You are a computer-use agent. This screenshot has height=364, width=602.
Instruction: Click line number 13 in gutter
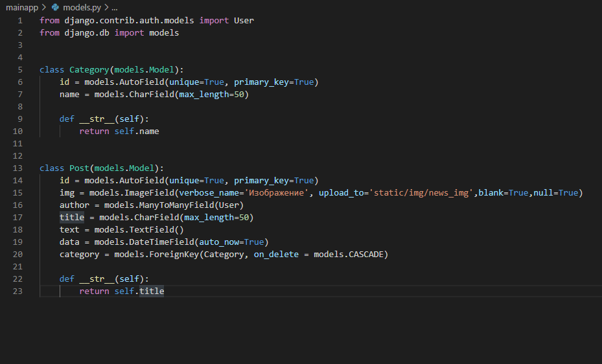click(17, 168)
